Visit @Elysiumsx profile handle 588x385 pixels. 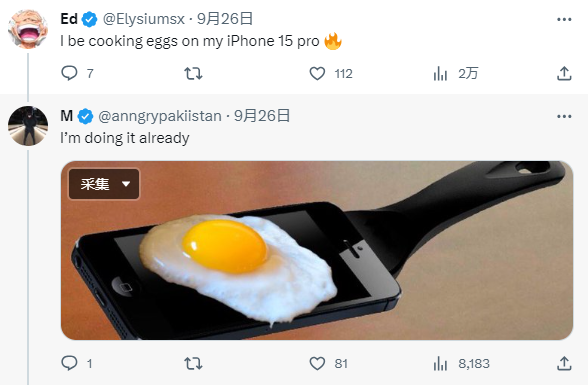144,19
